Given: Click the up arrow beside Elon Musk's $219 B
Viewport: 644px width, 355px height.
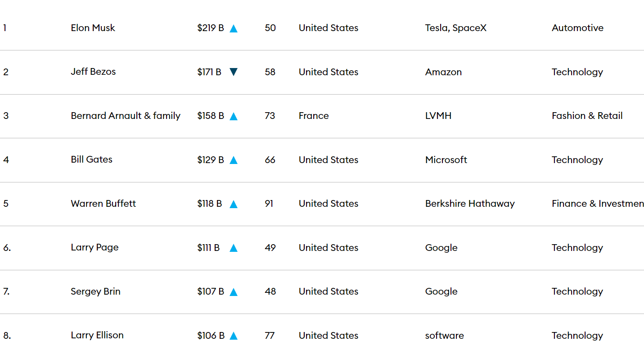Looking at the screenshot, I should [x=233, y=28].
